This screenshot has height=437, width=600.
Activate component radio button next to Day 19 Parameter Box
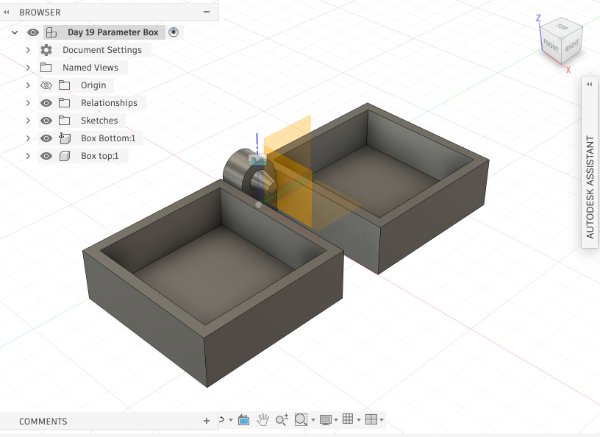coord(173,32)
